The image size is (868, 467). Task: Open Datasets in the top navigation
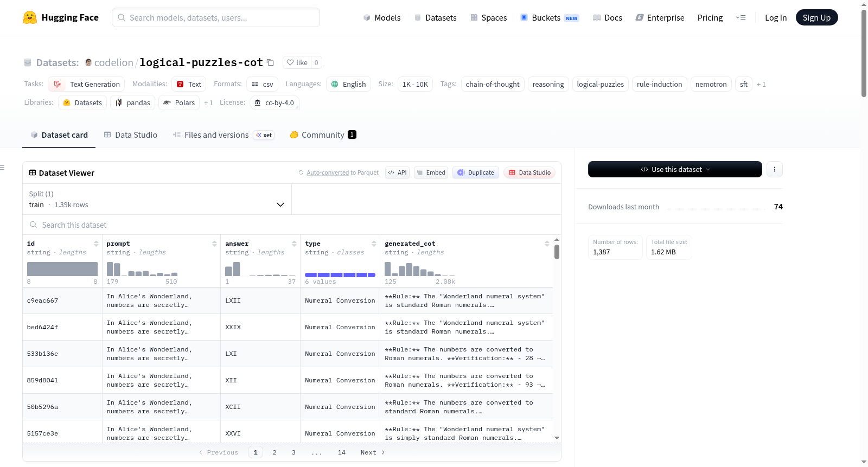point(436,17)
